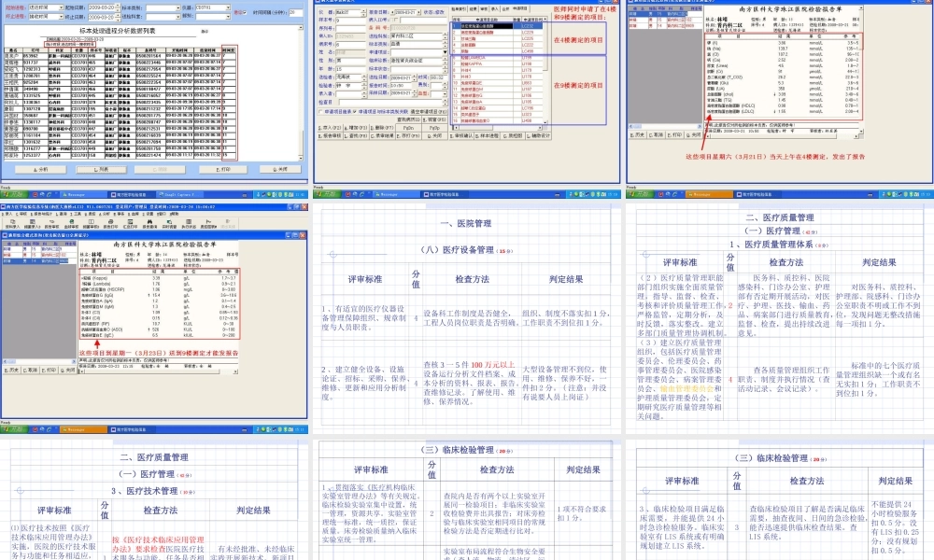Viewport: 934px width, 560px height.
Task: Click the 报告打印 toolbar icon
Action: pos(109,222)
